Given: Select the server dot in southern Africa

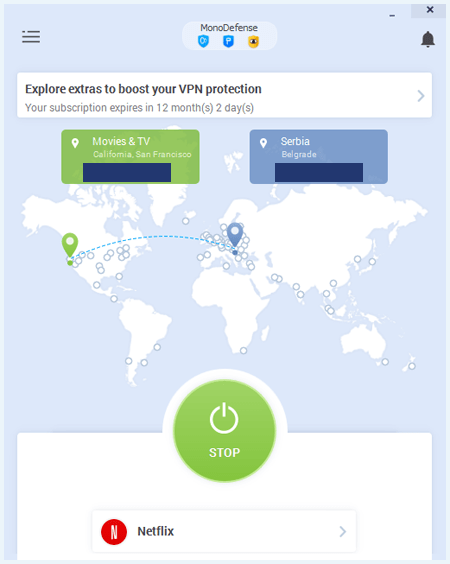Looking at the screenshot, I should [244, 350].
